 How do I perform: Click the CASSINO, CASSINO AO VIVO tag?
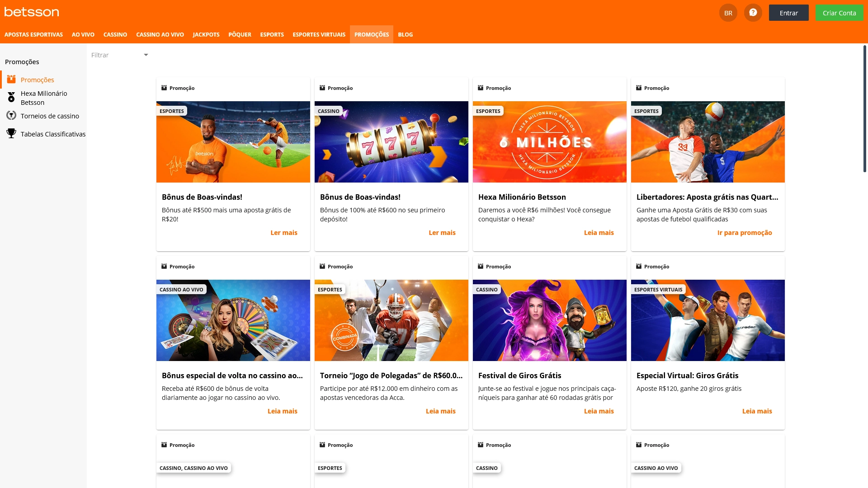193,468
